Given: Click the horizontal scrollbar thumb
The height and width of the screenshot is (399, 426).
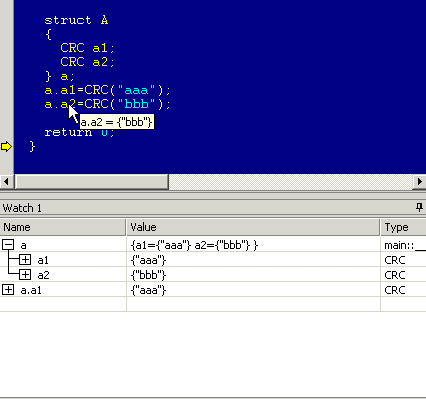Looking at the screenshot, I should (x=92, y=182).
